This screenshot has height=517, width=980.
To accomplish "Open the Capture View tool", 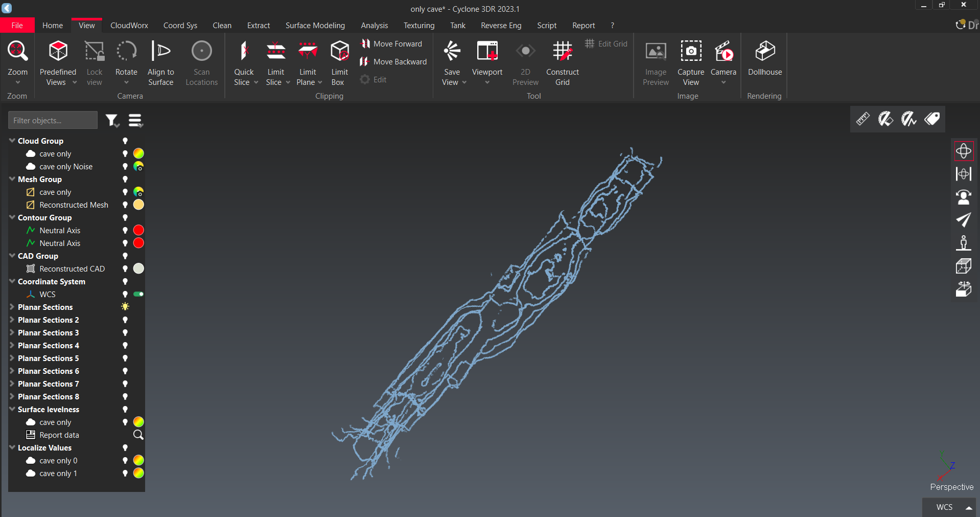I will [690, 52].
